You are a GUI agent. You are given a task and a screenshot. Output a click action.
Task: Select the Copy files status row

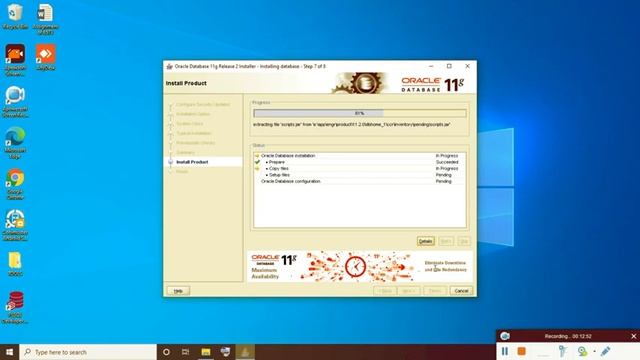[359, 168]
